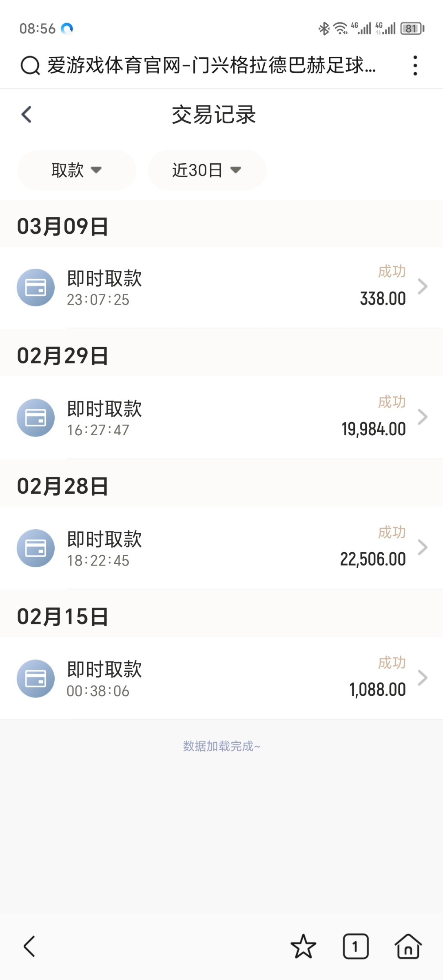This screenshot has width=443, height=980.
Task: Tap the card icon of 1,088.00 withdrawal
Action: (35, 679)
